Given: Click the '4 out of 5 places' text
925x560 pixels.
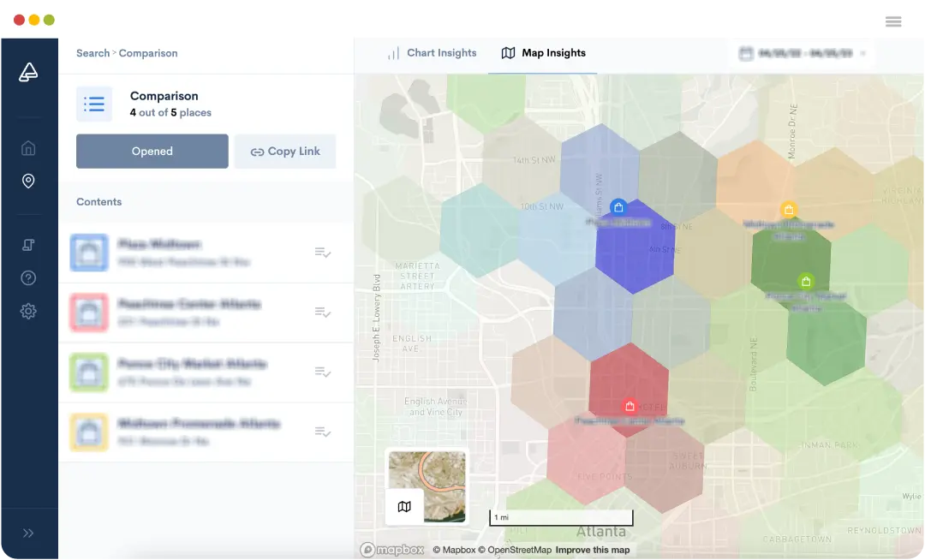Looking at the screenshot, I should pos(170,112).
